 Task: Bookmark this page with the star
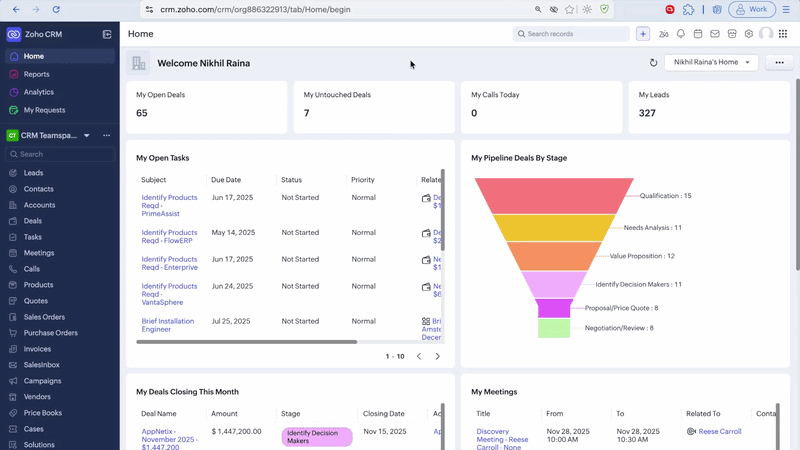(570, 9)
